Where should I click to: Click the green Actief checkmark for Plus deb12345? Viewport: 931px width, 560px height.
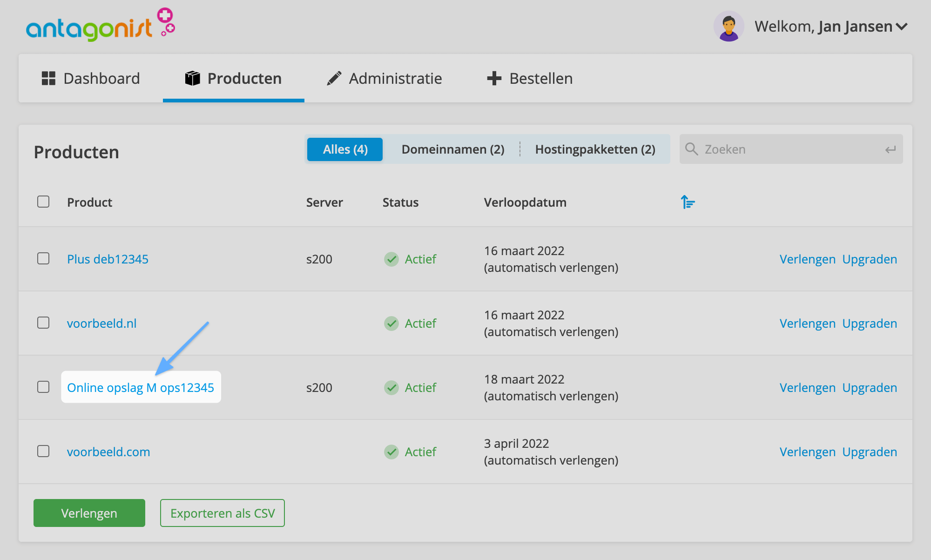(391, 259)
